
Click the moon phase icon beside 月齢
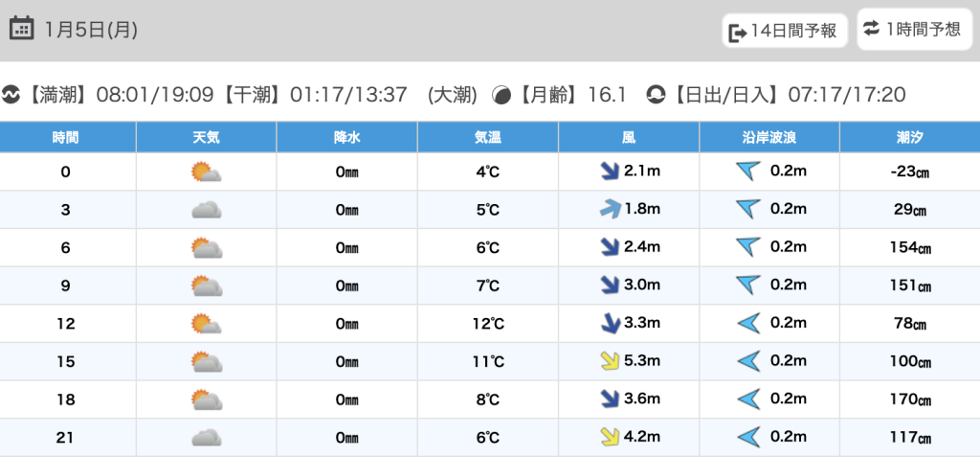[501, 95]
